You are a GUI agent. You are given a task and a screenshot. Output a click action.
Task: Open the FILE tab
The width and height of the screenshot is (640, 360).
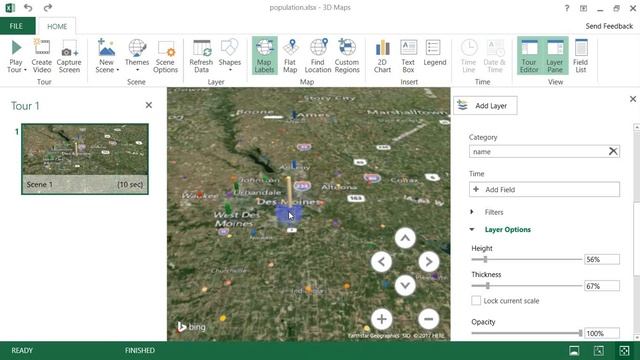tap(16, 26)
